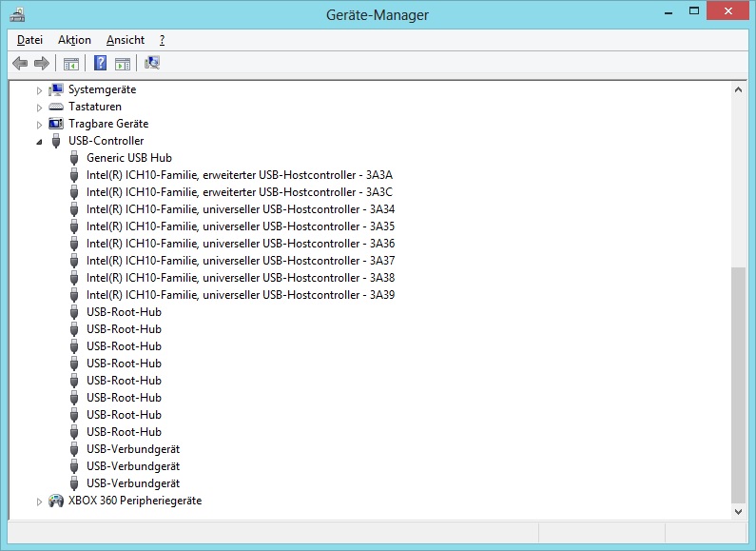Open the Datei menu
Screen dimensions: 756x551
[29, 40]
